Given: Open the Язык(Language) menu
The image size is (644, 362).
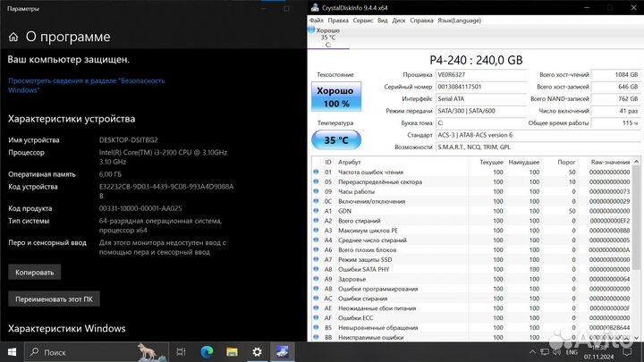Looking at the screenshot, I should coord(459,20).
